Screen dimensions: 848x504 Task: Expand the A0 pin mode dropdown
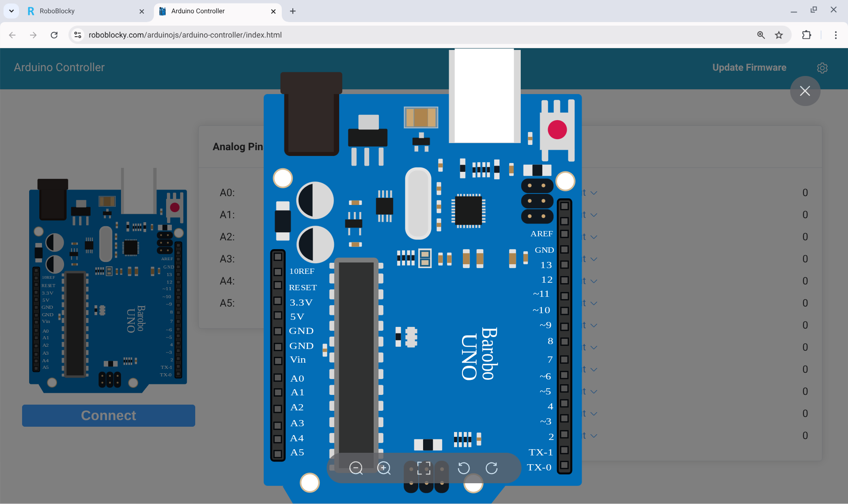click(594, 193)
